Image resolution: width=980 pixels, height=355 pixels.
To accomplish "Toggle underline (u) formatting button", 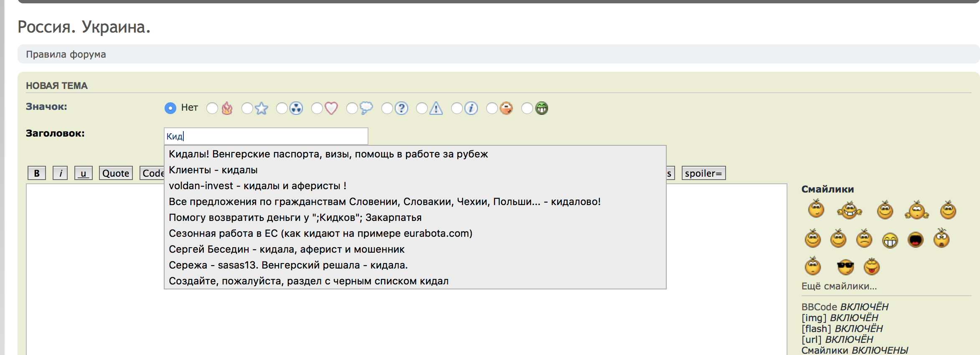I will tap(83, 173).
